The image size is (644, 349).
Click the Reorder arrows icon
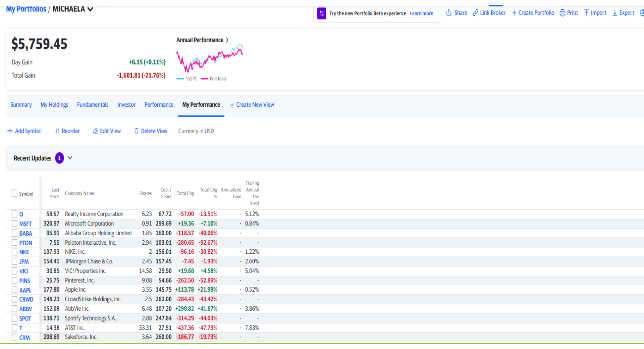click(x=57, y=131)
